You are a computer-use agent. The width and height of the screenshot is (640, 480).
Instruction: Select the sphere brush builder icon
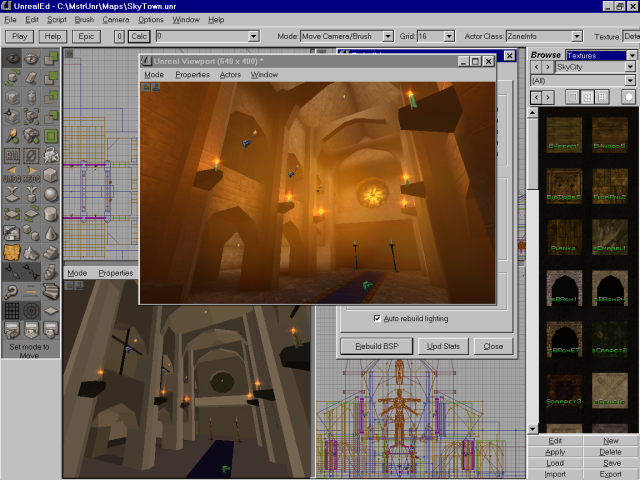tap(49, 195)
